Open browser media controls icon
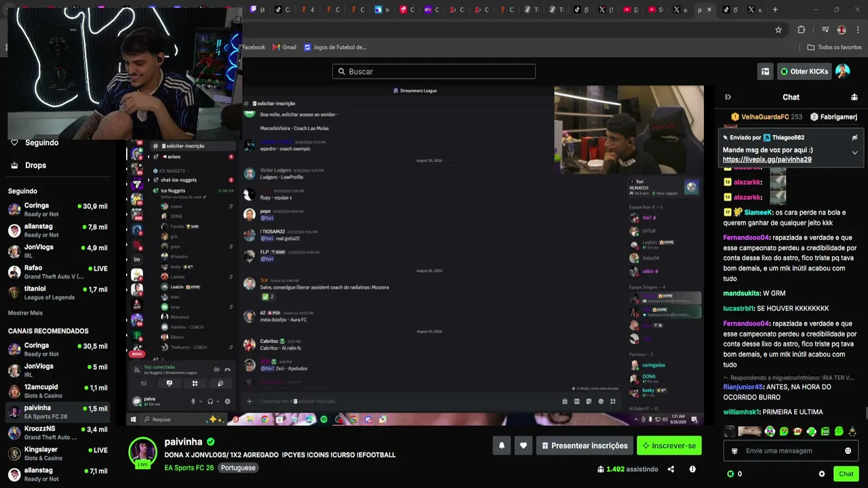Image resolution: width=868 pixels, height=488 pixels. point(825,30)
